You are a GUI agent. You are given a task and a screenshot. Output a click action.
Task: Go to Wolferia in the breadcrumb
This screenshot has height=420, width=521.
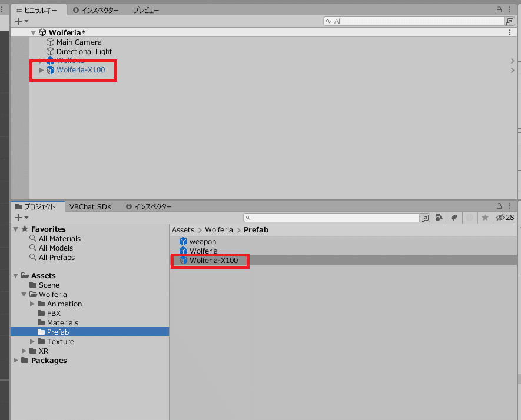[218, 230]
